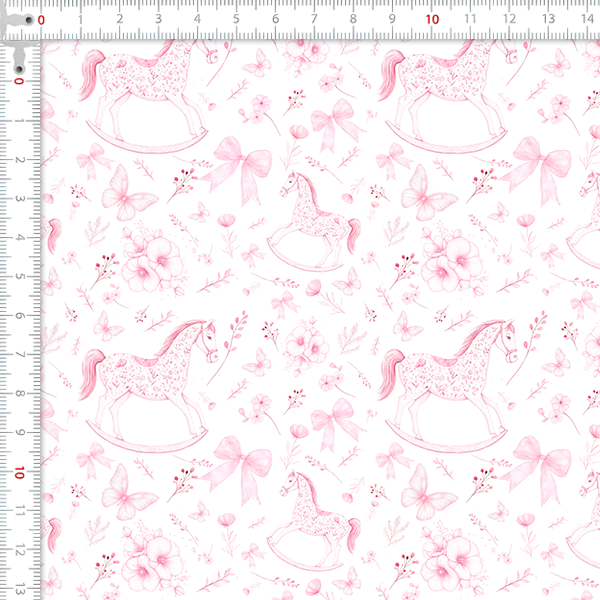
Task: Select the number 11 on the horizontal ruler
Action: [x=470, y=19]
